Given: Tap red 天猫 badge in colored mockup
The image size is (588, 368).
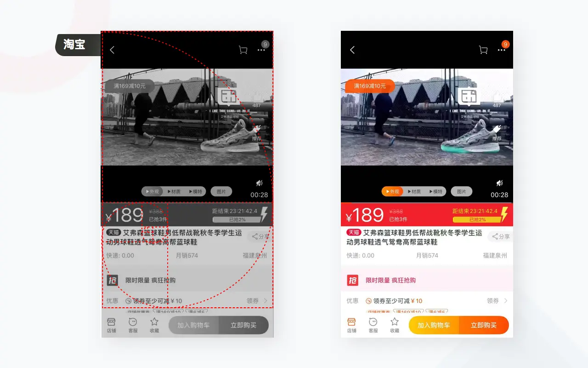Looking at the screenshot, I should 354,232.
